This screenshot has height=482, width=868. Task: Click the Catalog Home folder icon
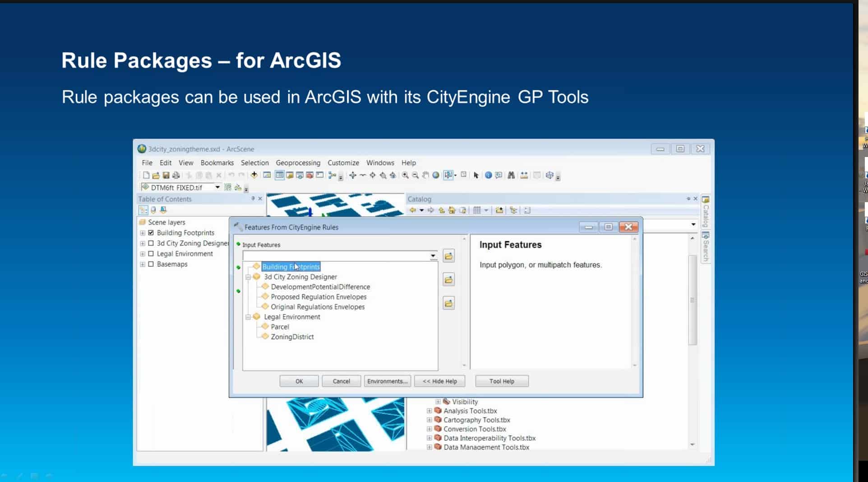[452, 210]
